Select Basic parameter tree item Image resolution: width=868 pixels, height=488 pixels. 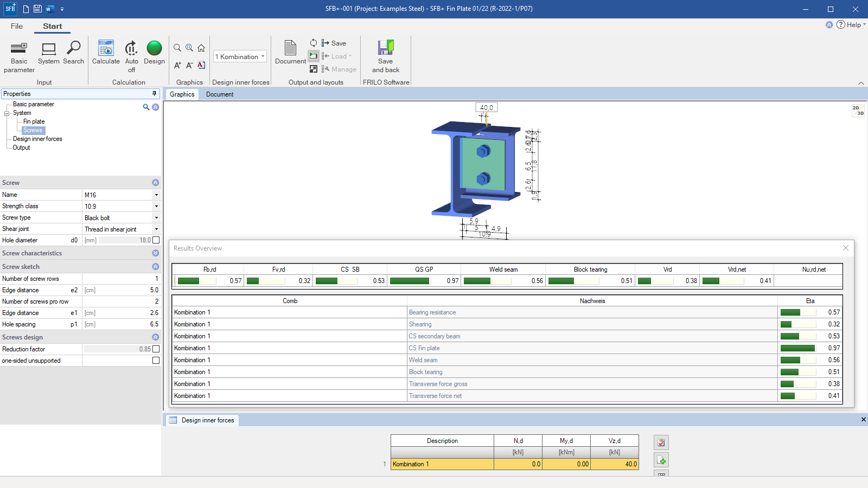[x=34, y=104]
